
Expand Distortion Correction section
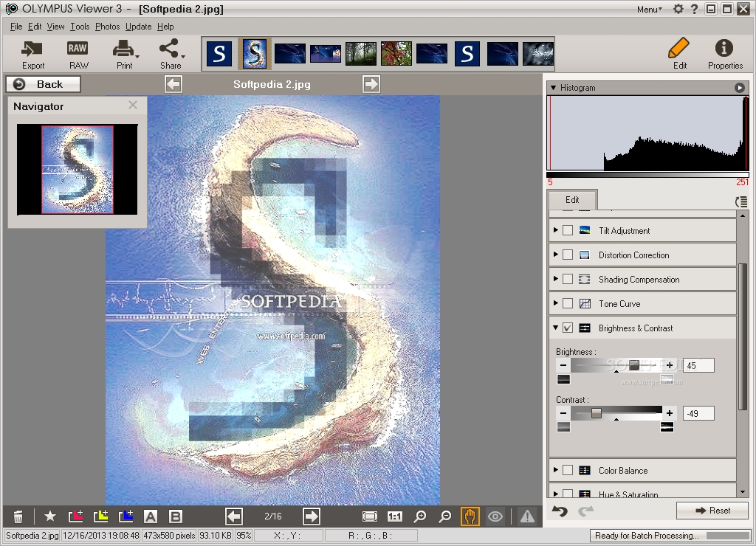[555, 254]
